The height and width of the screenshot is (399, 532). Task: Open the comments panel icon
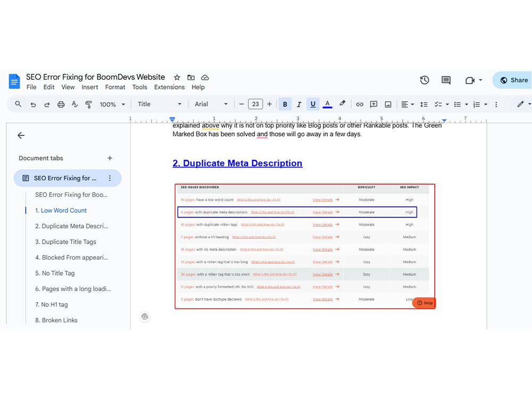[446, 80]
